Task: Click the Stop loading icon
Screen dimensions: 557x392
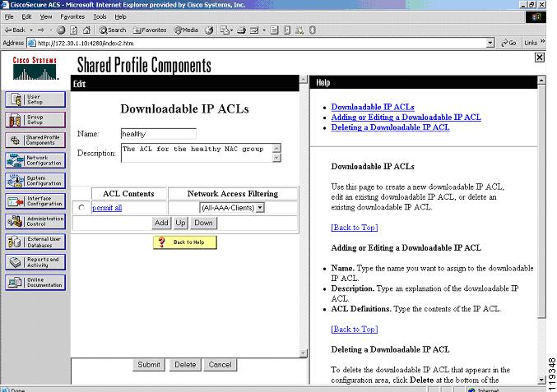Action: pos(61,30)
